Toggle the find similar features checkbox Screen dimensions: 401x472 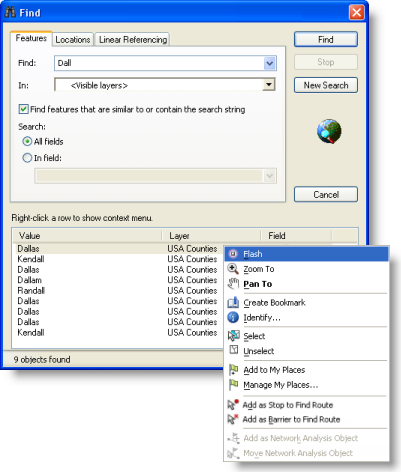pos(23,109)
